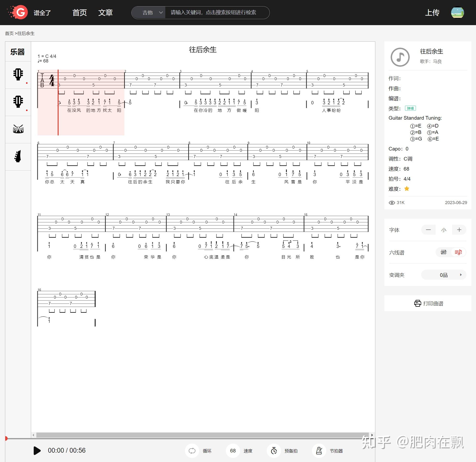Click the lyric 在没风
The height and width of the screenshot is (462, 476).
click(x=74, y=110)
